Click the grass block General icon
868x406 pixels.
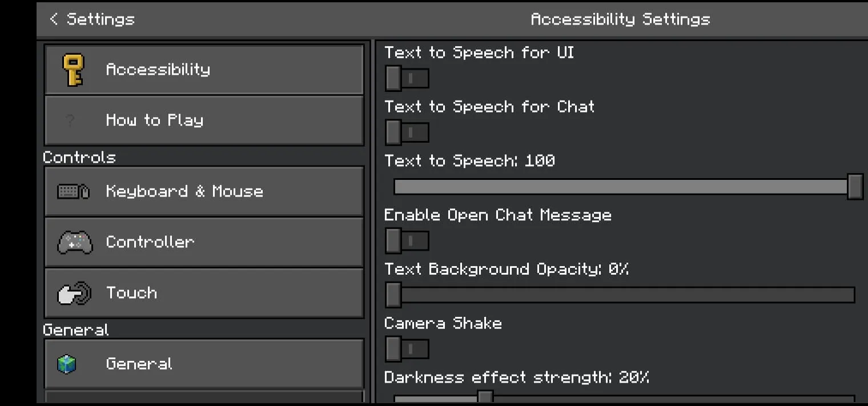(x=67, y=364)
